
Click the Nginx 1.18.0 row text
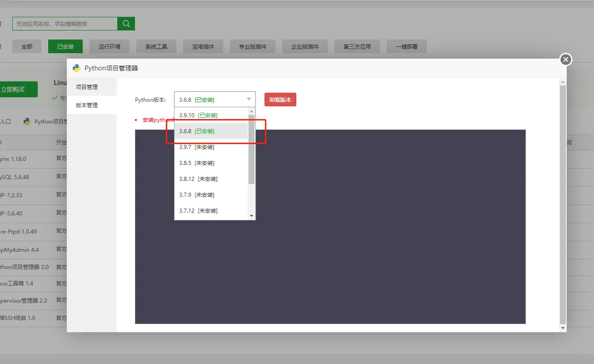(13, 159)
